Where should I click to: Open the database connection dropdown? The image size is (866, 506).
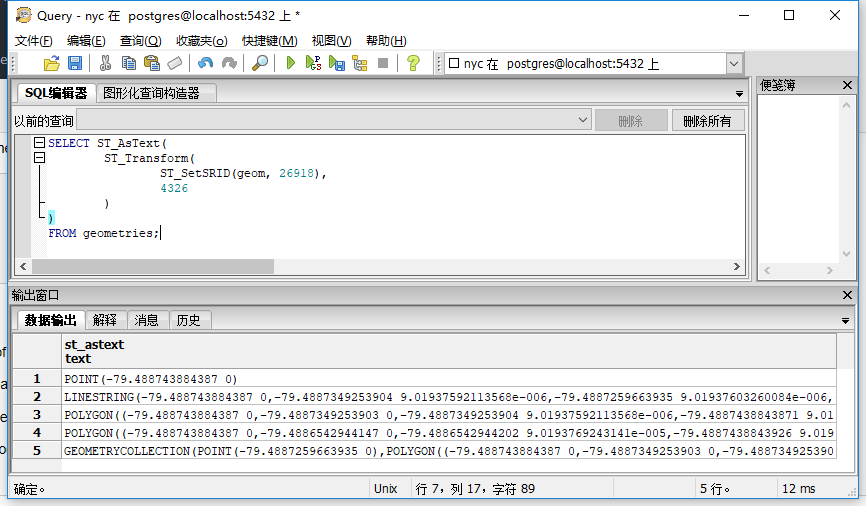[733, 64]
